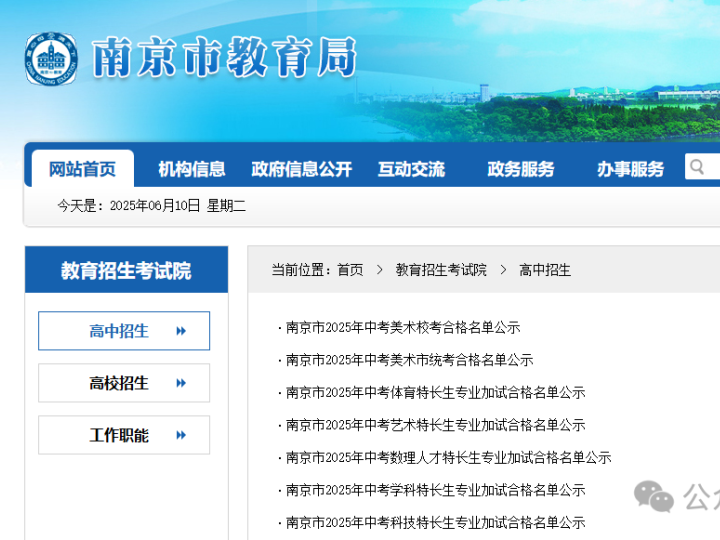Image resolution: width=720 pixels, height=540 pixels.
Task: Open 体育特长生专业加试合格名单公示 link
Action: [x=435, y=393]
